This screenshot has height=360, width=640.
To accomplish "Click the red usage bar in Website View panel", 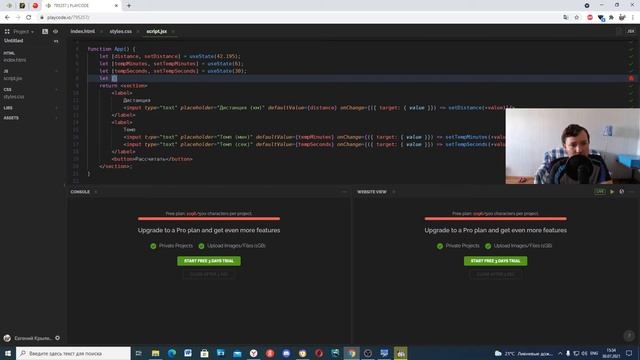I will (x=496, y=219).
